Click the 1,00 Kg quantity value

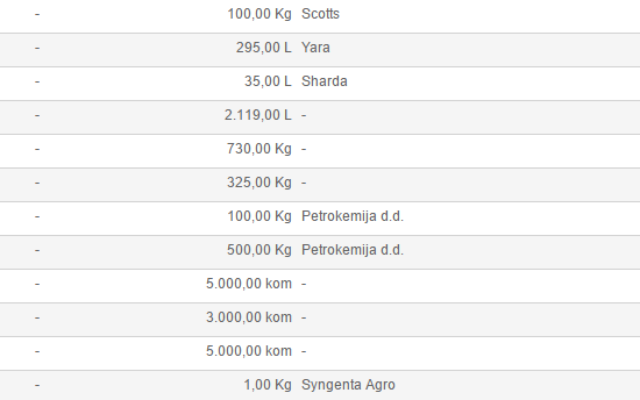coord(268,384)
